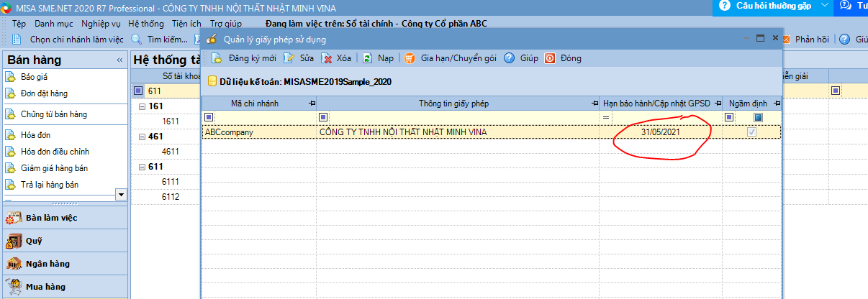Screen dimensions: 868x299
Task: Open the Nghiệp vụ menu
Action: [x=101, y=24]
